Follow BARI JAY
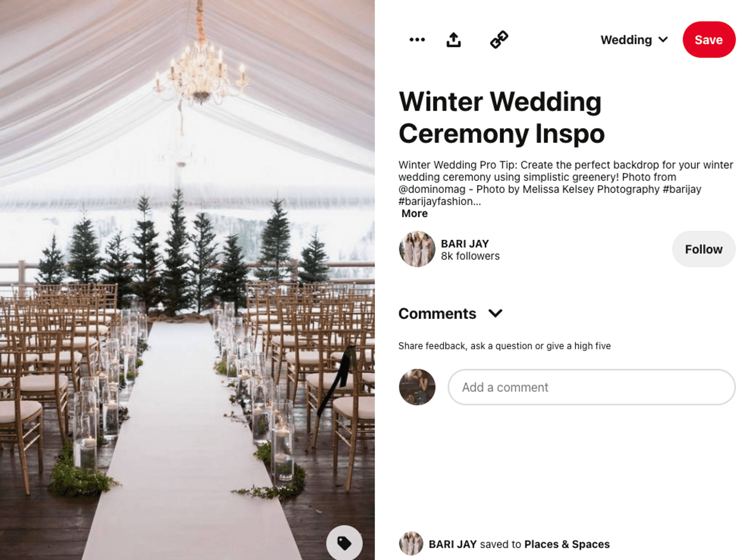This screenshot has height=560, width=754. click(704, 249)
